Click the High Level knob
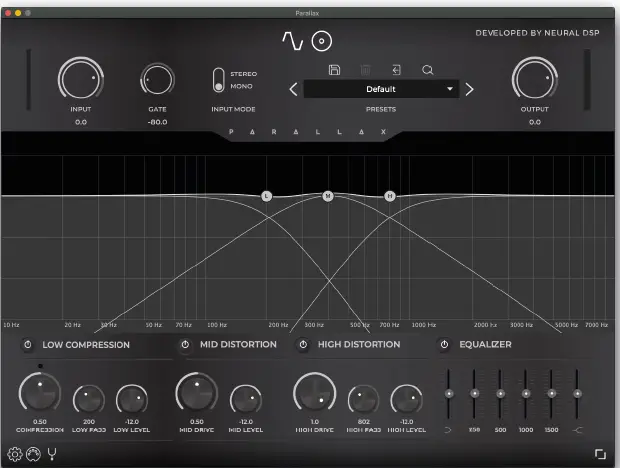This screenshot has width=620, height=468. tap(406, 400)
